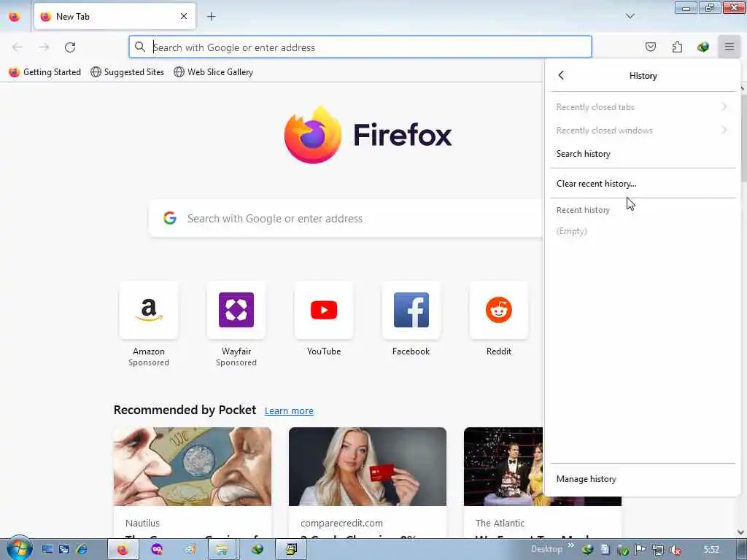
Task: Focus the address bar search field
Action: tap(360, 47)
